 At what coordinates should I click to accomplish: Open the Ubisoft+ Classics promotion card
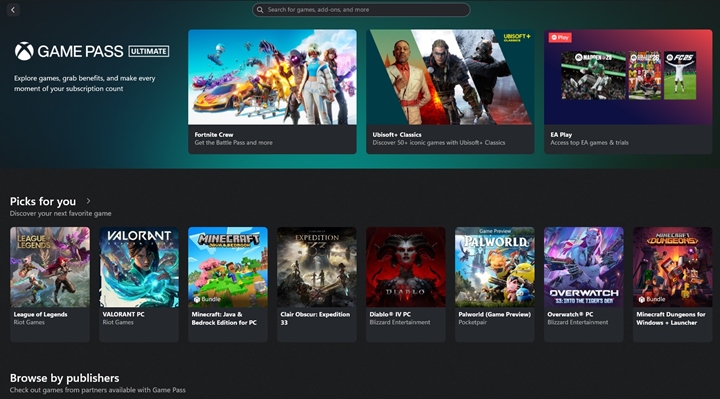pos(450,92)
